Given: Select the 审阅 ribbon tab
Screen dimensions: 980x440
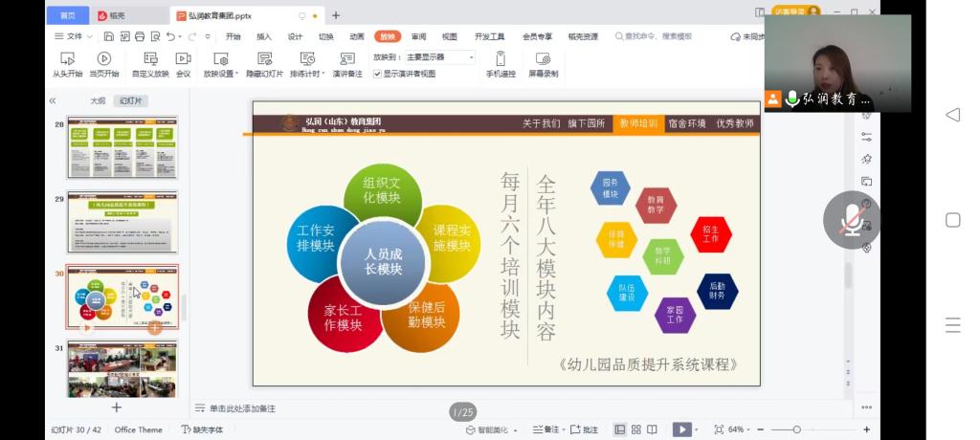Looking at the screenshot, I should click(418, 36).
